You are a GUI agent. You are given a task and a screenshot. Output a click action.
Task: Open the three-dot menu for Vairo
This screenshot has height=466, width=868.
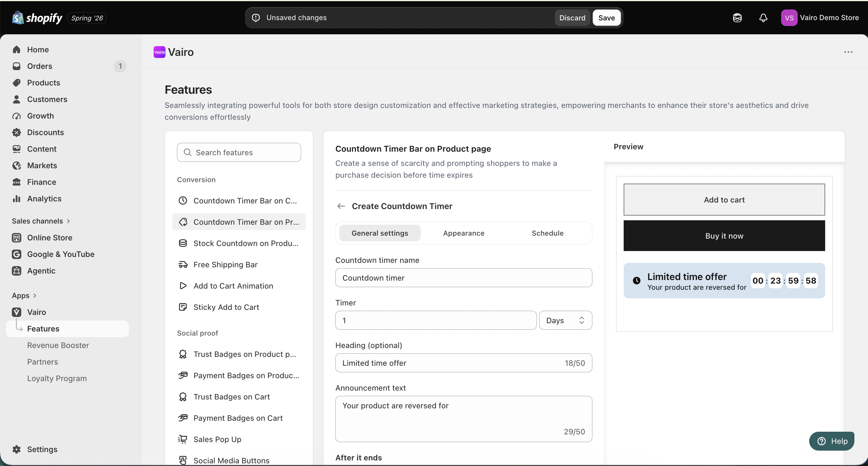point(849,52)
